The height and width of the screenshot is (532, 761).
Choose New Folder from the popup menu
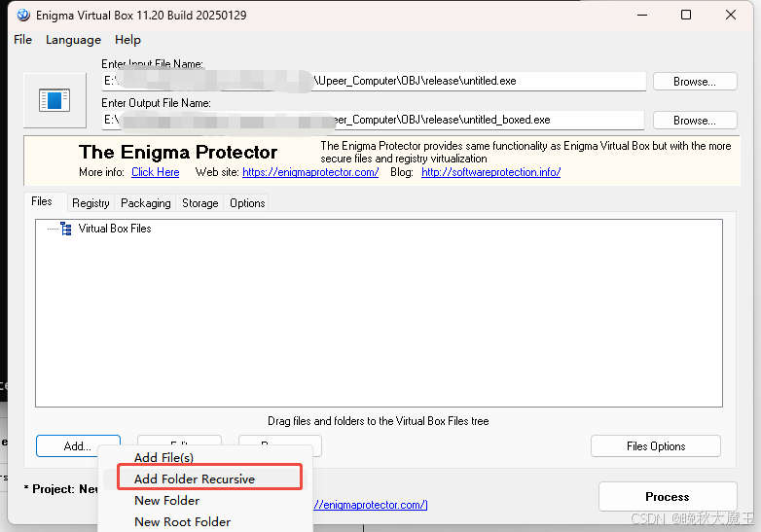point(167,501)
